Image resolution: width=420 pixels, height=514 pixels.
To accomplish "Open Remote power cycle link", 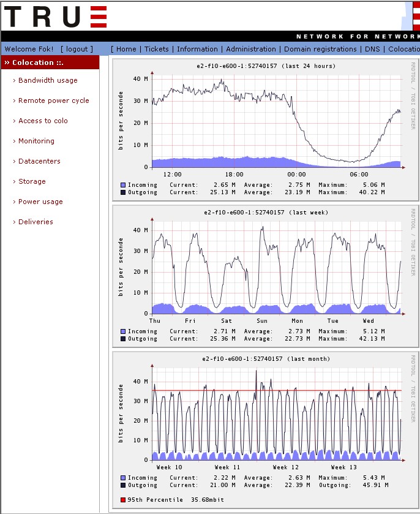I will [x=54, y=100].
